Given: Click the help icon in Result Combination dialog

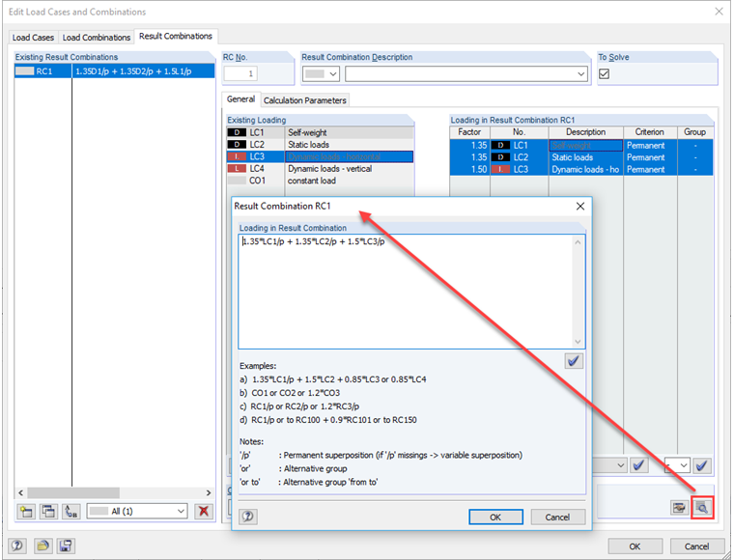Looking at the screenshot, I should 248,517.
